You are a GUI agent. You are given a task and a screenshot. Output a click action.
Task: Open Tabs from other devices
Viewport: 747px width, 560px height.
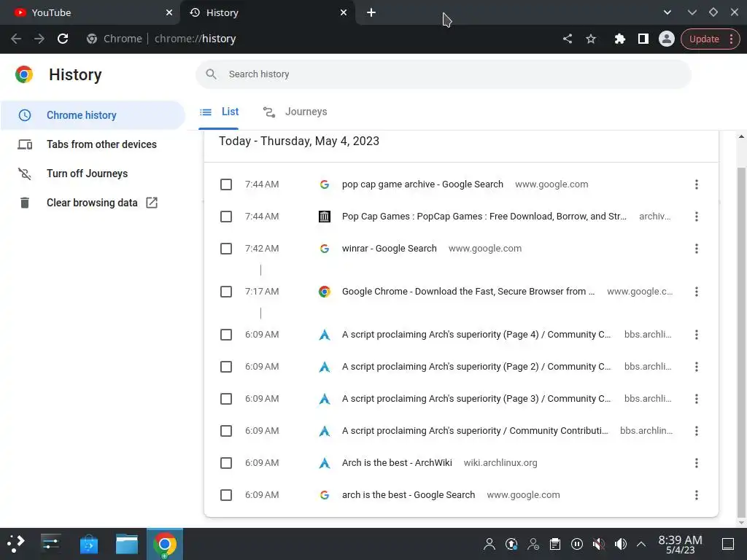point(93,144)
